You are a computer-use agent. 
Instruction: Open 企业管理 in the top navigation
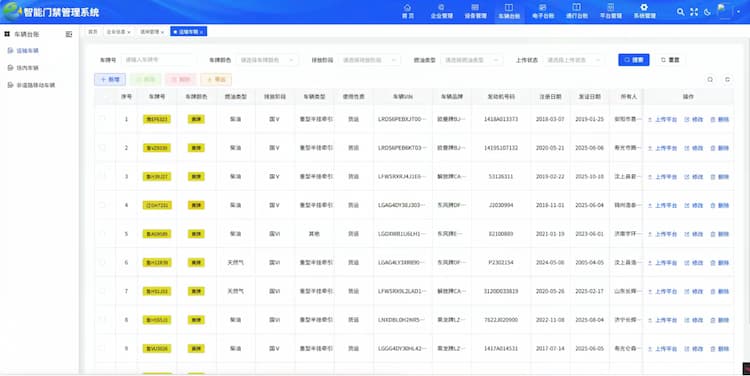tap(441, 11)
